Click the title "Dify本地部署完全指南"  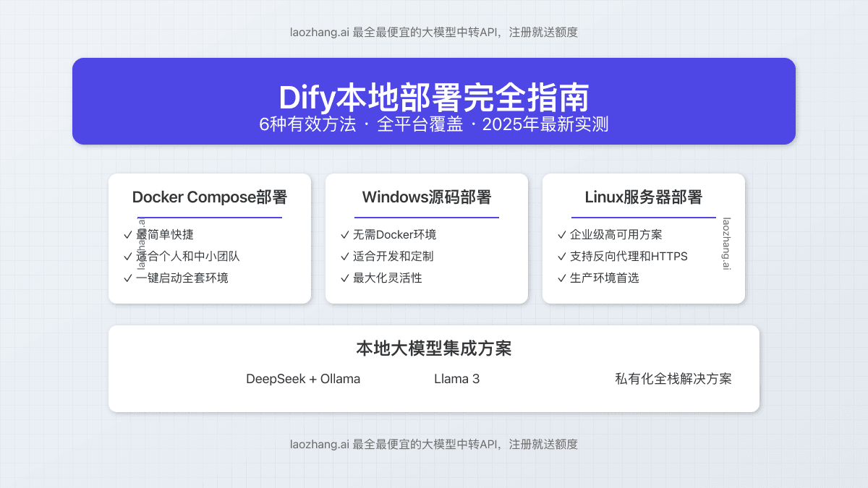(434, 98)
